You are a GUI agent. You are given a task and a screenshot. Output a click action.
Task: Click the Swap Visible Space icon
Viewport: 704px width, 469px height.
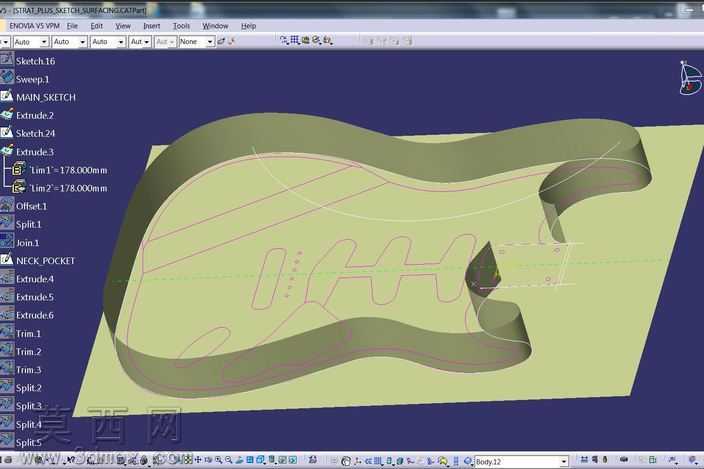pyautogui.click(x=293, y=460)
